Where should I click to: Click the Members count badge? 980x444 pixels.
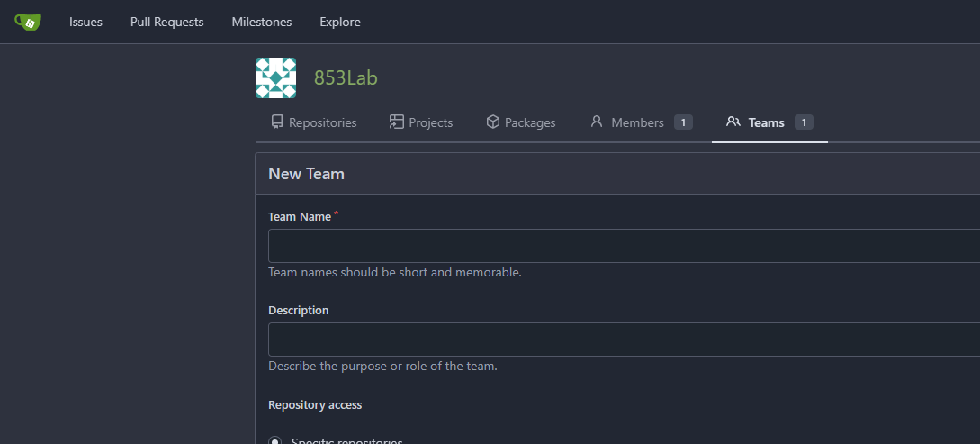tap(683, 122)
